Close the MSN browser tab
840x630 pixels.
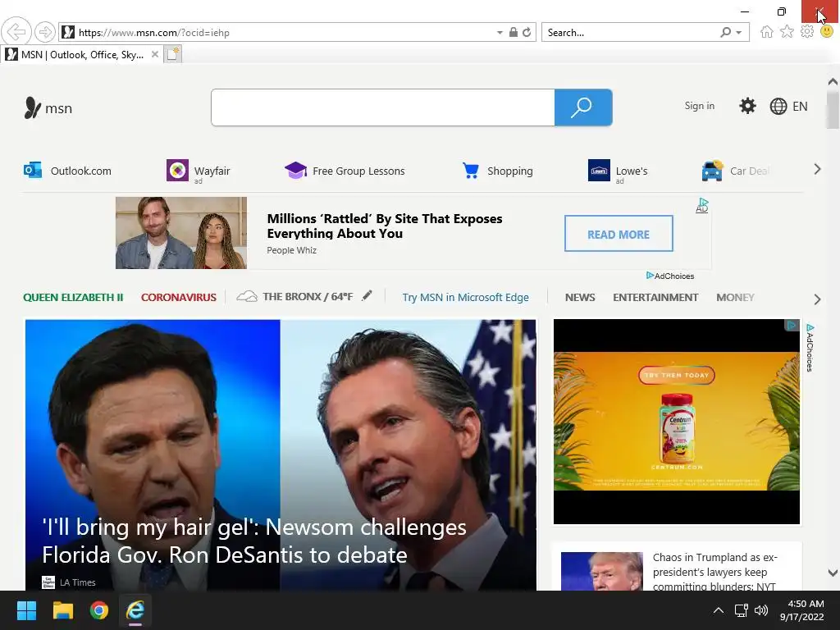click(x=155, y=54)
